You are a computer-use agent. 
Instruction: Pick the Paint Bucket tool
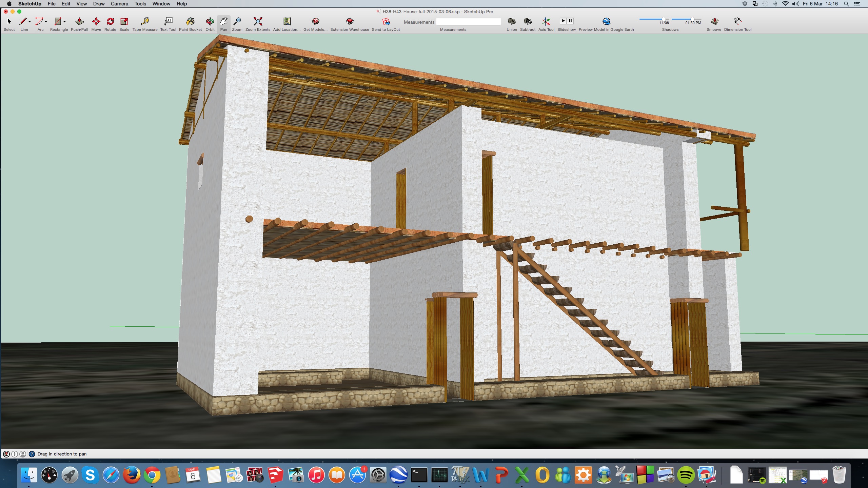coord(190,22)
